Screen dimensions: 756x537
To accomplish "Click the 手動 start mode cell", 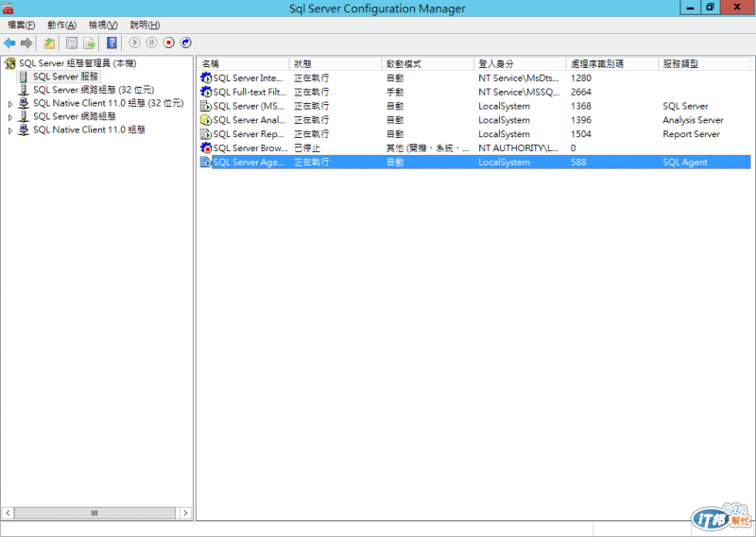I will [395, 92].
